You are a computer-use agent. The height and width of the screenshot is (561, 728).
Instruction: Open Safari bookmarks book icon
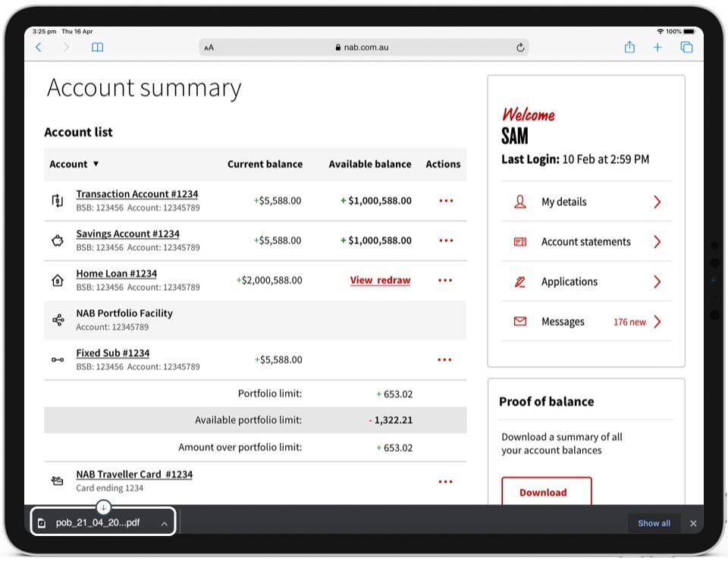[x=98, y=47]
